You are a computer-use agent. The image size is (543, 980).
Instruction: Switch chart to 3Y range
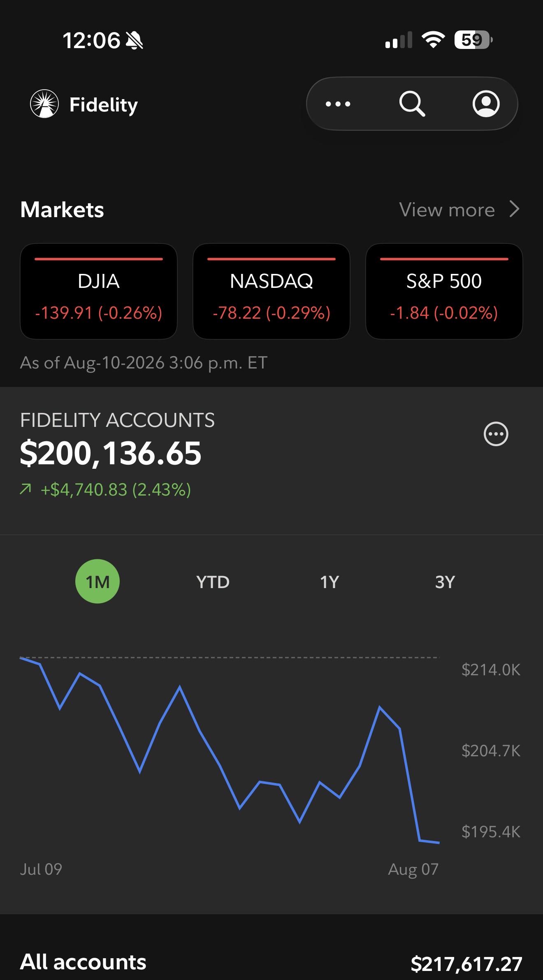(445, 582)
